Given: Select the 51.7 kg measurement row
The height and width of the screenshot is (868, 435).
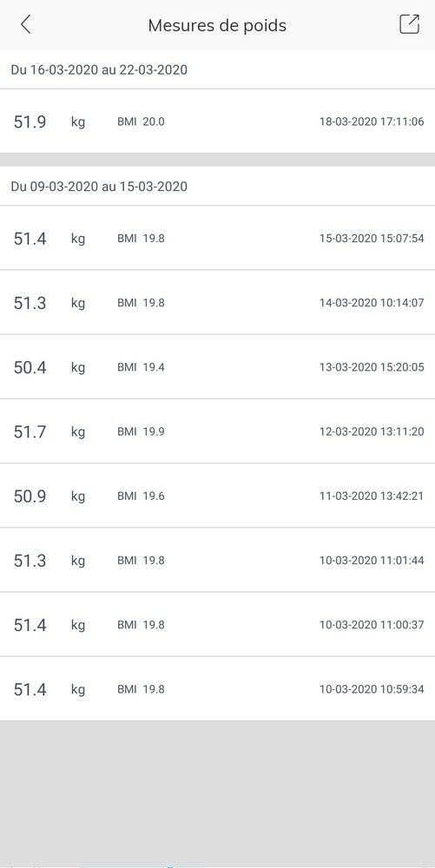Looking at the screenshot, I should click(217, 431).
